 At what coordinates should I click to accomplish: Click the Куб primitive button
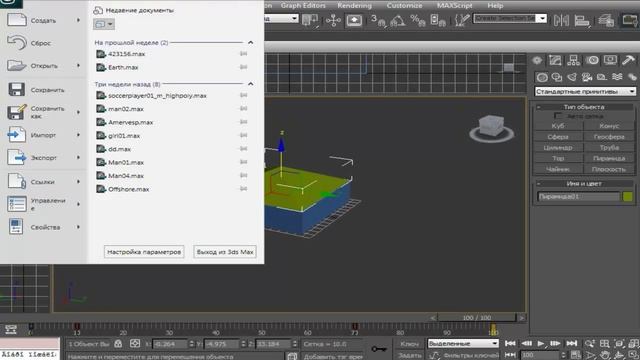coord(558,126)
